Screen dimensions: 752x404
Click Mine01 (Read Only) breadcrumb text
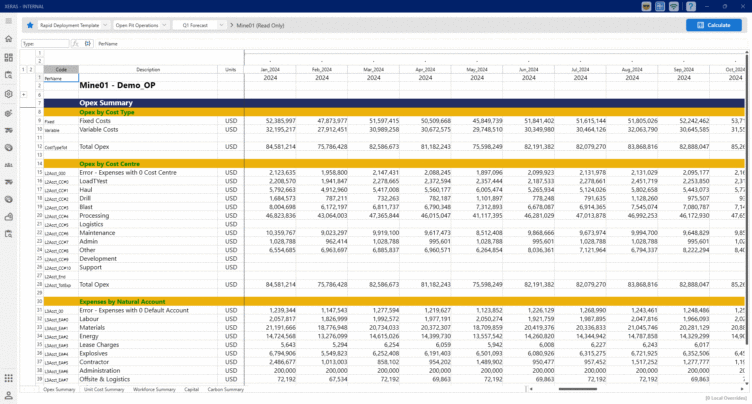(260, 25)
